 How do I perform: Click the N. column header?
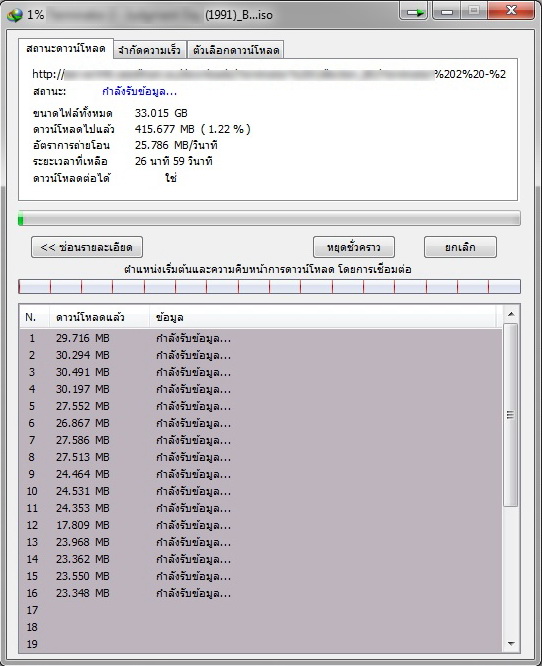click(x=35, y=317)
